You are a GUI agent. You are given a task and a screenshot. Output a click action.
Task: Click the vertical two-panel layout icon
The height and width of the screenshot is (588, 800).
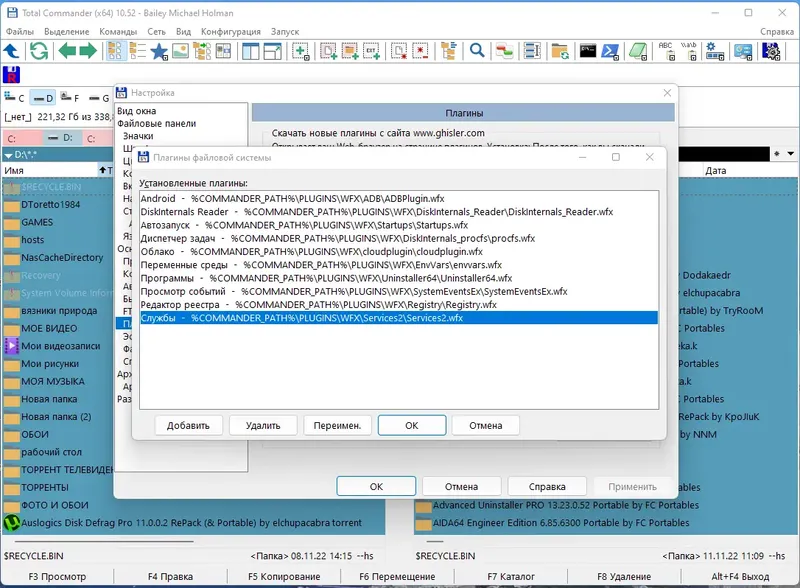(251, 51)
